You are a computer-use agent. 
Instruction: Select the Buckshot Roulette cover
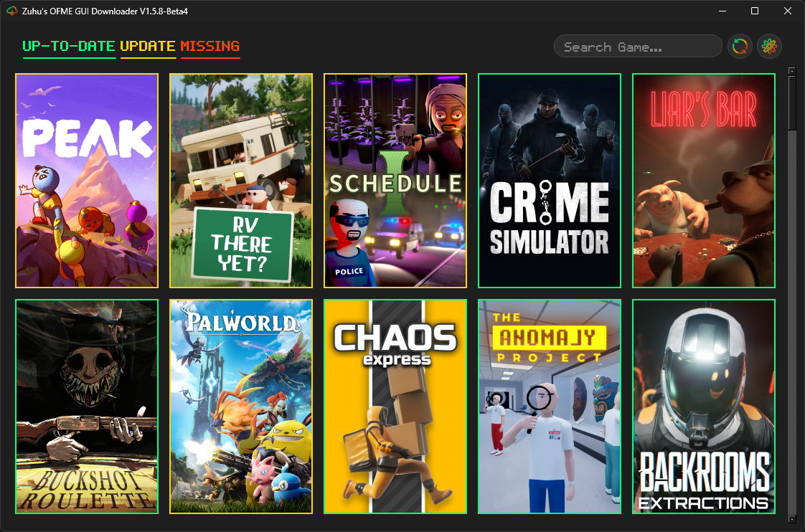tap(87, 407)
